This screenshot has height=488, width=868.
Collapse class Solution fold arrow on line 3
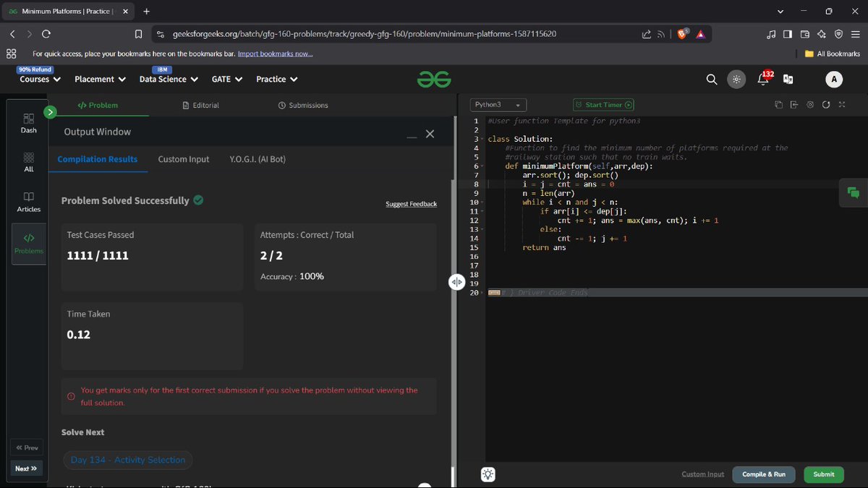[x=483, y=139]
